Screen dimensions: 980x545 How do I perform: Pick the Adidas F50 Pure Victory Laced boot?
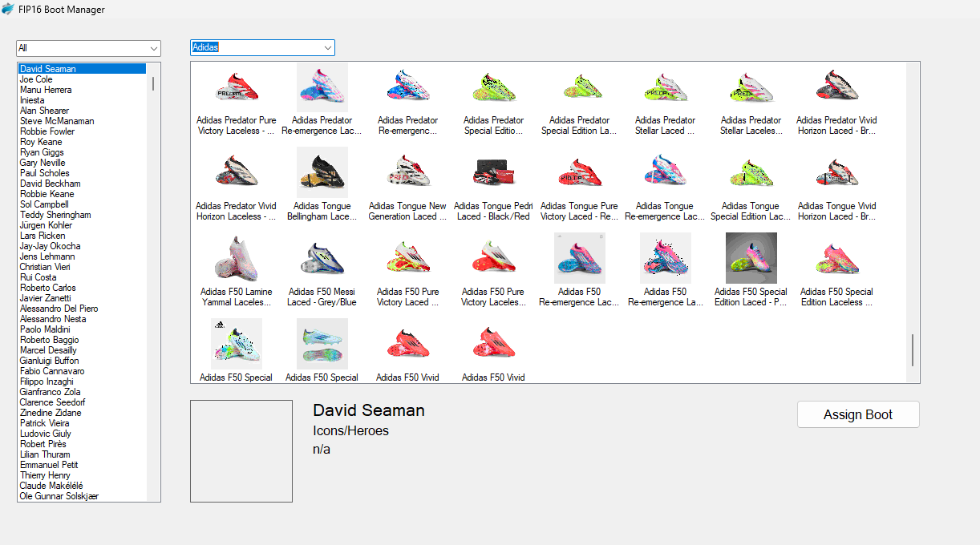click(x=408, y=271)
